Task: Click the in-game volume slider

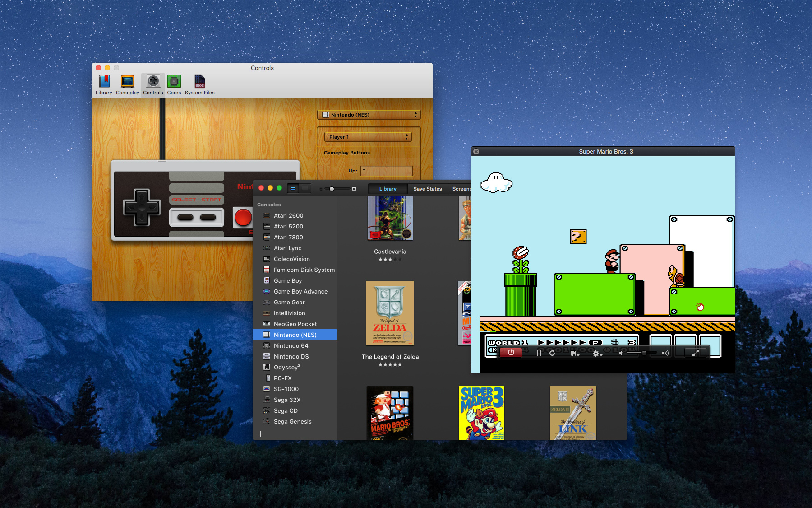Action: pyautogui.click(x=645, y=353)
